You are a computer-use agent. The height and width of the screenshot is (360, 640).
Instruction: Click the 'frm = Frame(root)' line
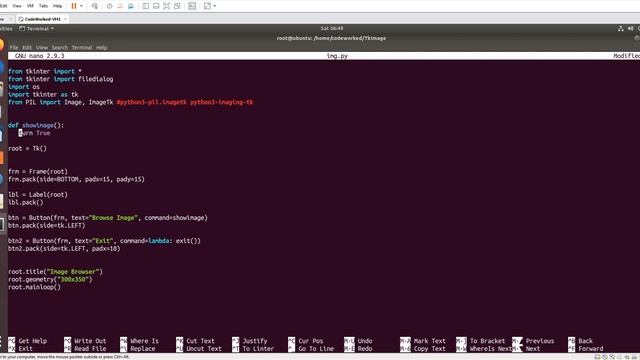click(38, 171)
